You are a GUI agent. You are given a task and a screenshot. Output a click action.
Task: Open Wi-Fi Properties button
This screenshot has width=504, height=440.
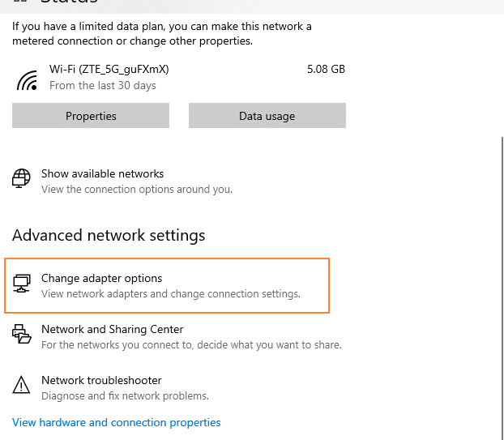(x=91, y=116)
